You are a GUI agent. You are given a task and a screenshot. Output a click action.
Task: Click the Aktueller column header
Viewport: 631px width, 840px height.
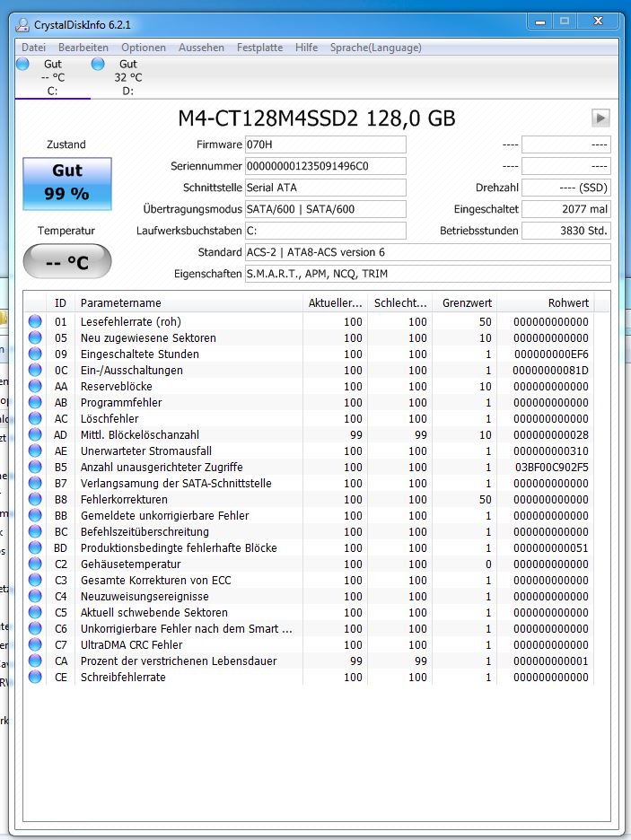click(336, 302)
